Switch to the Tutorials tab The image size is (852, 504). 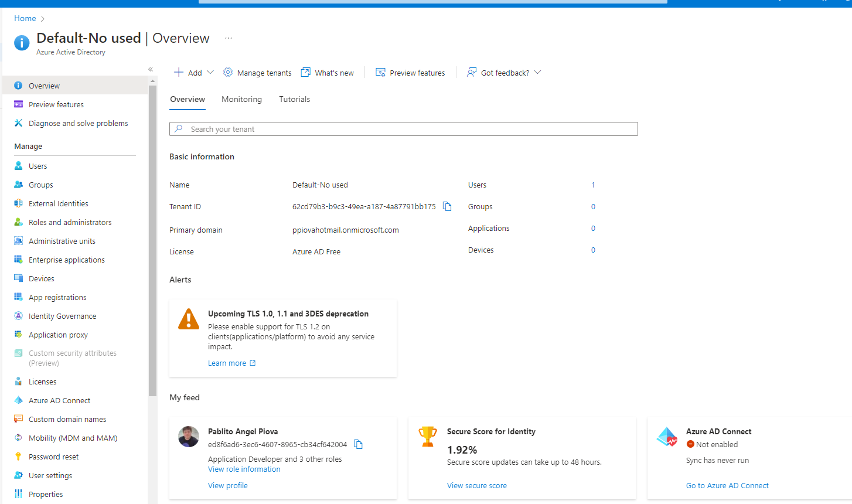point(294,99)
